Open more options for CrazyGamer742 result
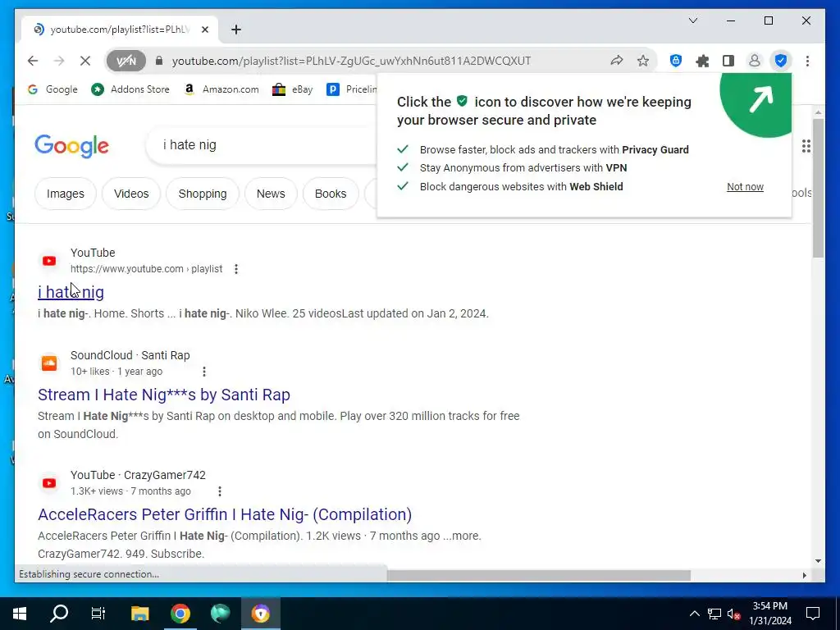The image size is (840, 630). (219, 491)
